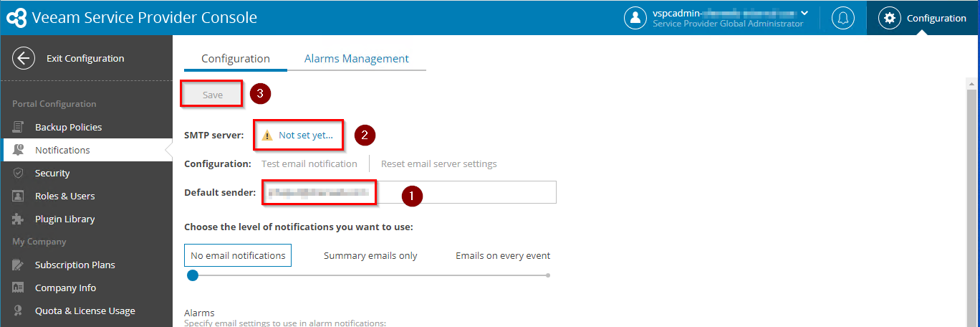This screenshot has height=327, width=980.
Task: Click the Configuration gear icon
Action: point(890,18)
